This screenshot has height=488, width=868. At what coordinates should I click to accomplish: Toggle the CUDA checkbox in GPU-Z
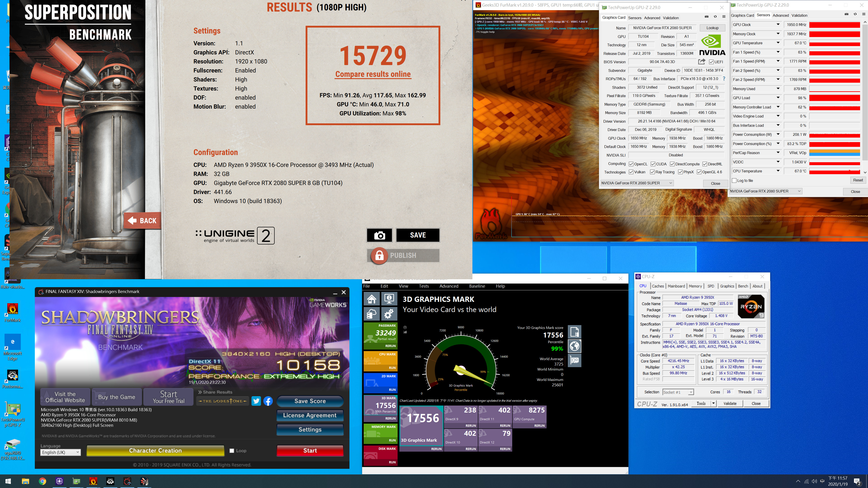653,164
